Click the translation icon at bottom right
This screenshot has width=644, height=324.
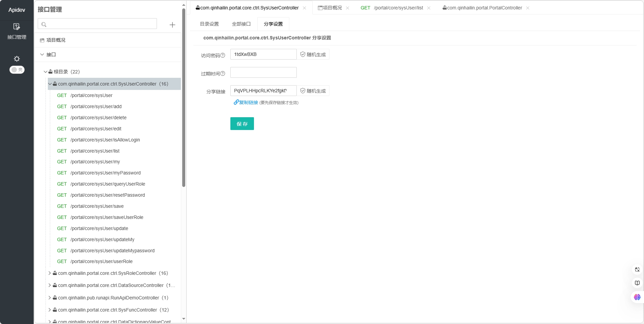pyautogui.click(x=637, y=269)
